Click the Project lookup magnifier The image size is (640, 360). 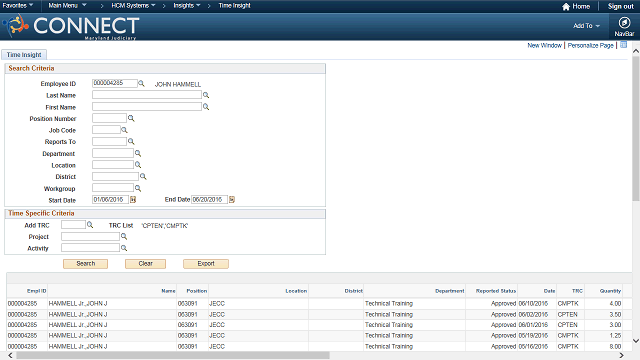pos(124,236)
